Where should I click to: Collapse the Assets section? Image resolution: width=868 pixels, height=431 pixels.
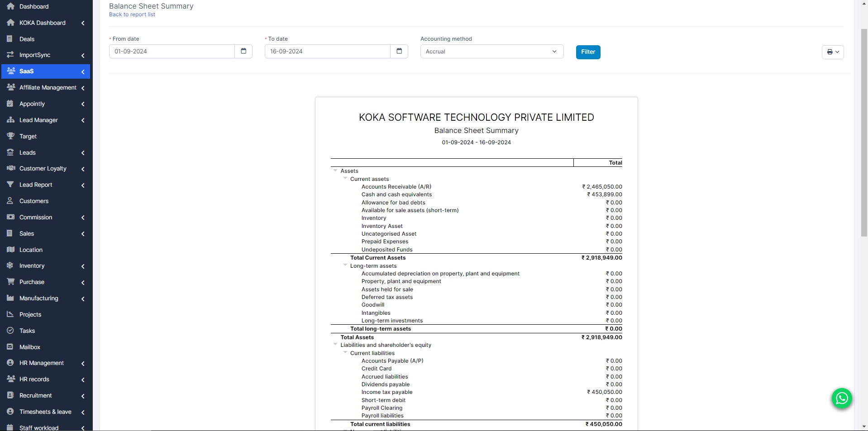tap(335, 171)
